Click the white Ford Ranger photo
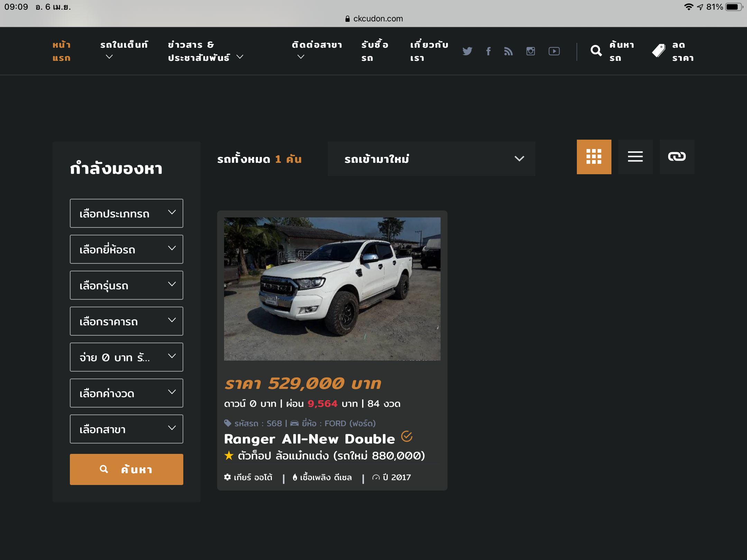The width and height of the screenshot is (747, 560). tap(332, 289)
